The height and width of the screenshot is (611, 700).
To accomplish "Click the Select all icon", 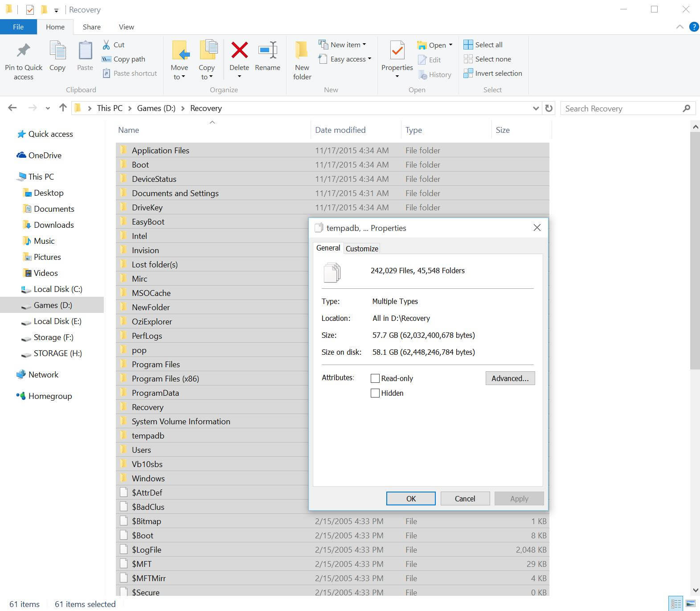I will tap(468, 45).
